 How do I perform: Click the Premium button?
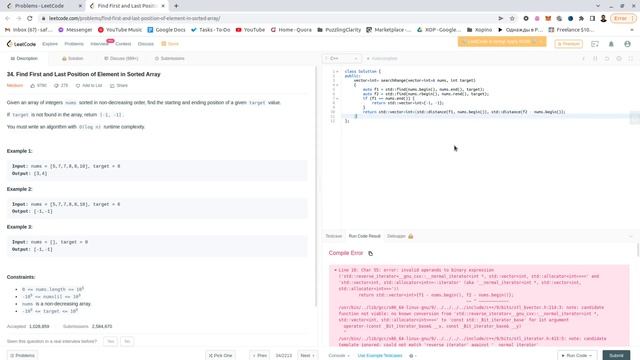tap(568, 44)
